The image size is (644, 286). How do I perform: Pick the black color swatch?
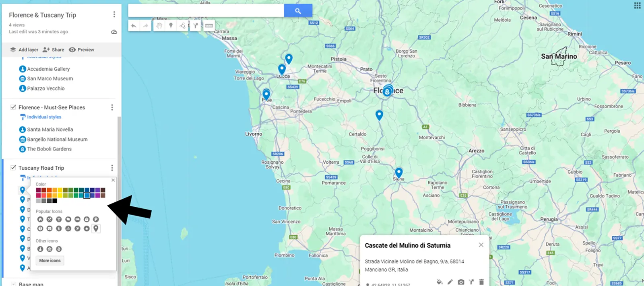[54, 201]
